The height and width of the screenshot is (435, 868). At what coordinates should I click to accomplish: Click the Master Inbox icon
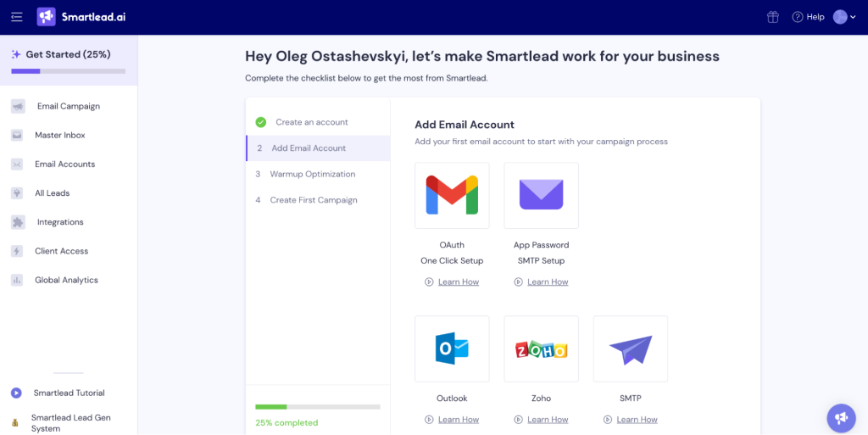17,135
